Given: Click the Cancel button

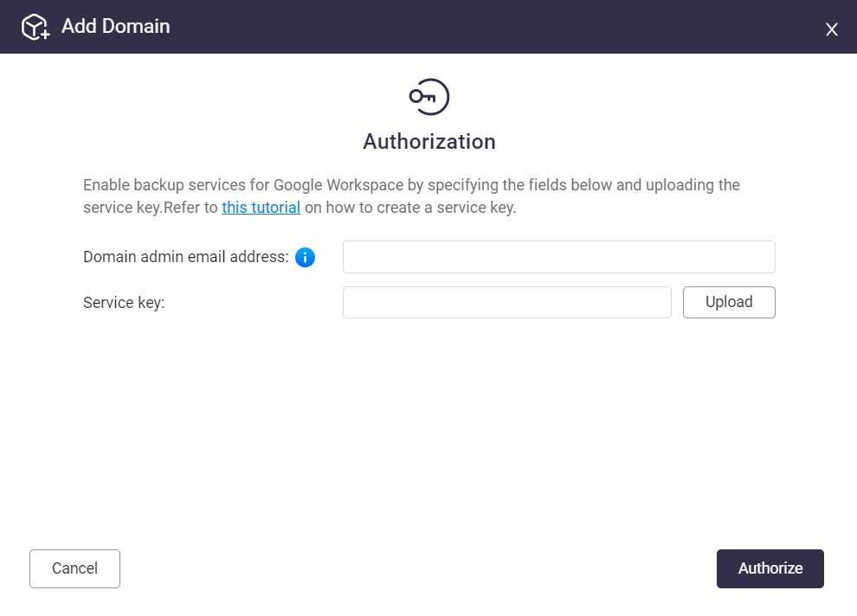Looking at the screenshot, I should click(x=74, y=568).
